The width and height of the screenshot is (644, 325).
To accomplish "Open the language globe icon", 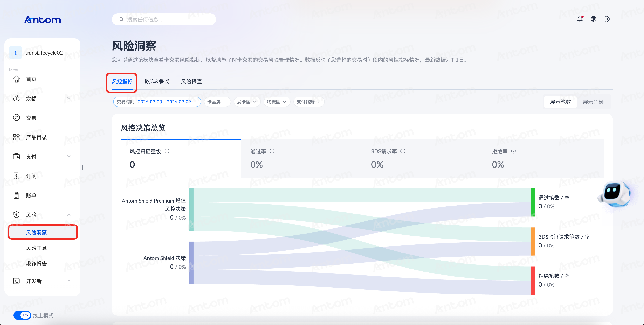I will pos(593,19).
